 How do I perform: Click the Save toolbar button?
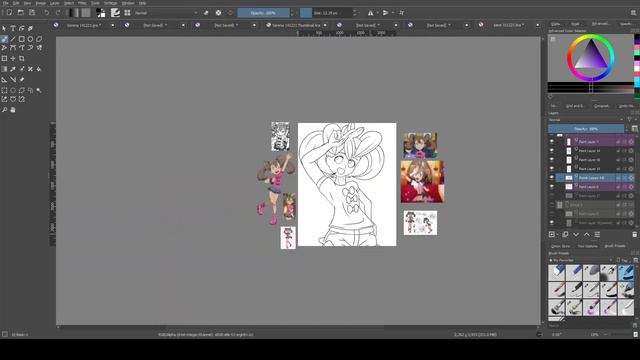[x=32, y=13]
